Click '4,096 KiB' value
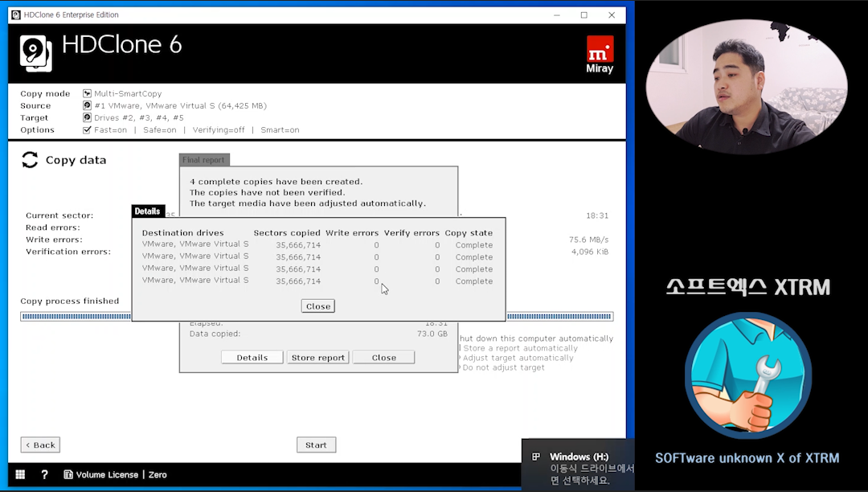The width and height of the screenshot is (868, 492). point(590,252)
